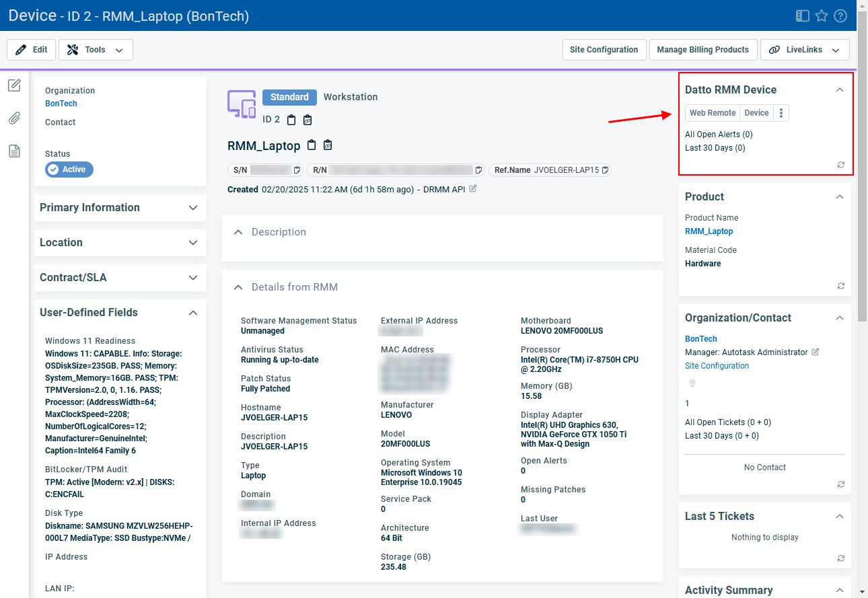Open the LiveLinks dropdown
The image size is (868, 598).
pos(805,50)
